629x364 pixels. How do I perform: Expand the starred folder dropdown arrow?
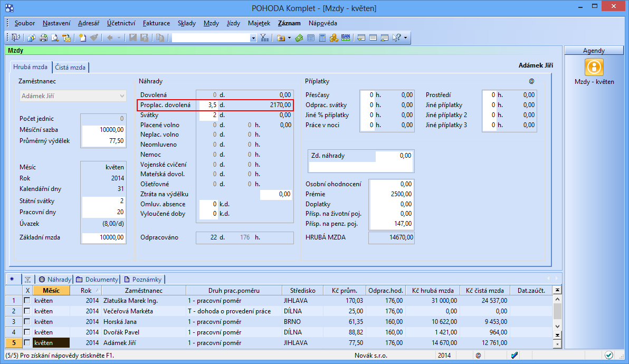tap(289, 38)
